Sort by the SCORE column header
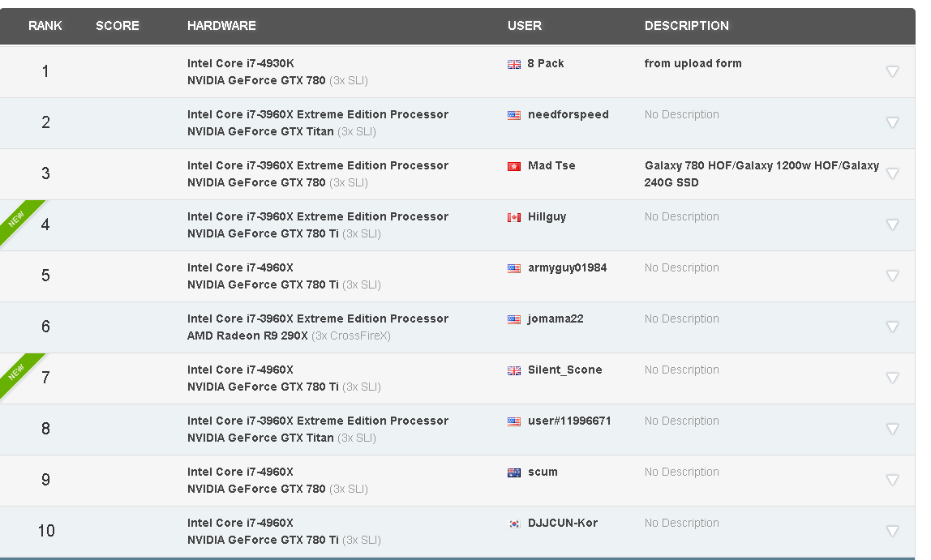The image size is (931, 560). tap(118, 26)
